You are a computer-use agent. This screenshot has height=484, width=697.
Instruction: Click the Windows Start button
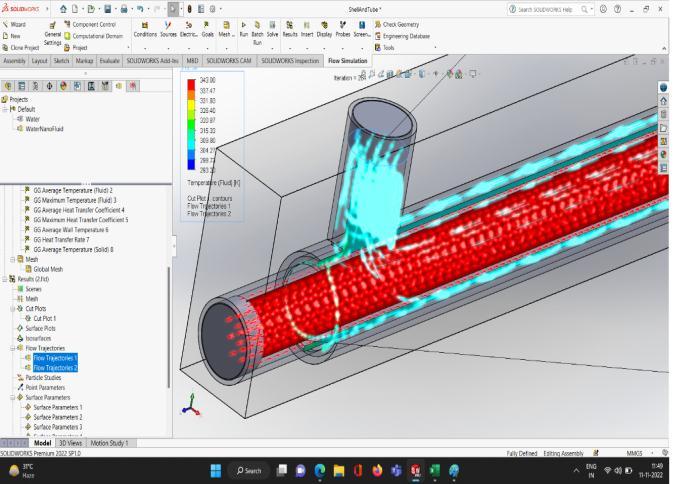click(x=216, y=471)
